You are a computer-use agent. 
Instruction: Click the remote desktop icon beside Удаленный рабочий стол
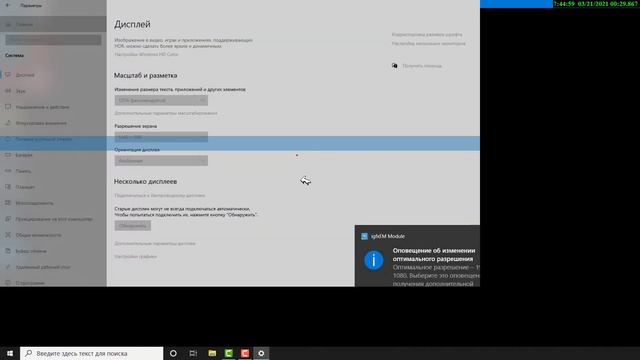click(8, 267)
